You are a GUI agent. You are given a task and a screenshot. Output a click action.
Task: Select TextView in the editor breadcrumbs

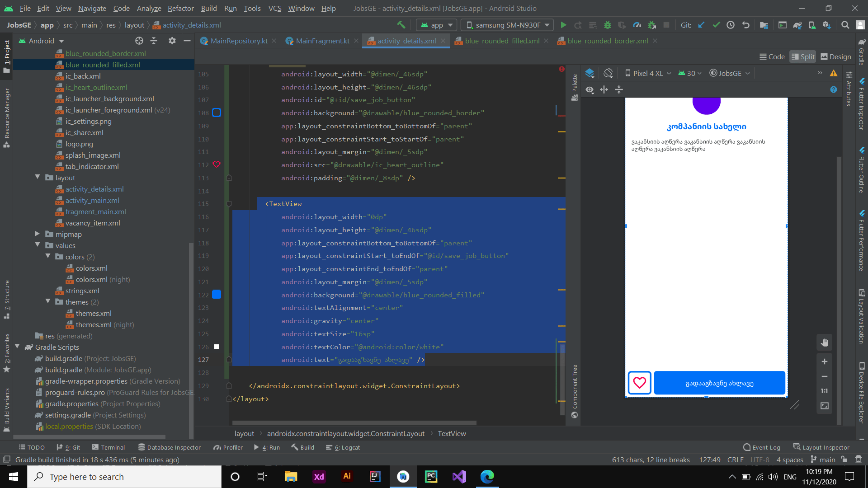click(452, 433)
